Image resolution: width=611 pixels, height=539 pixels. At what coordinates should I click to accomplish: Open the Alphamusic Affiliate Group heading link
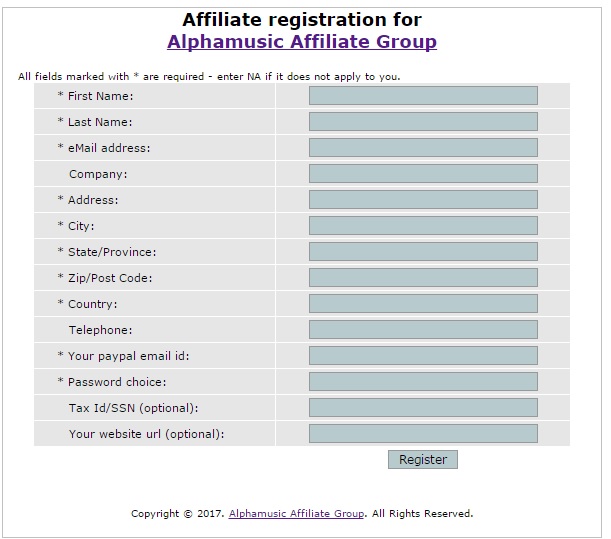302,41
